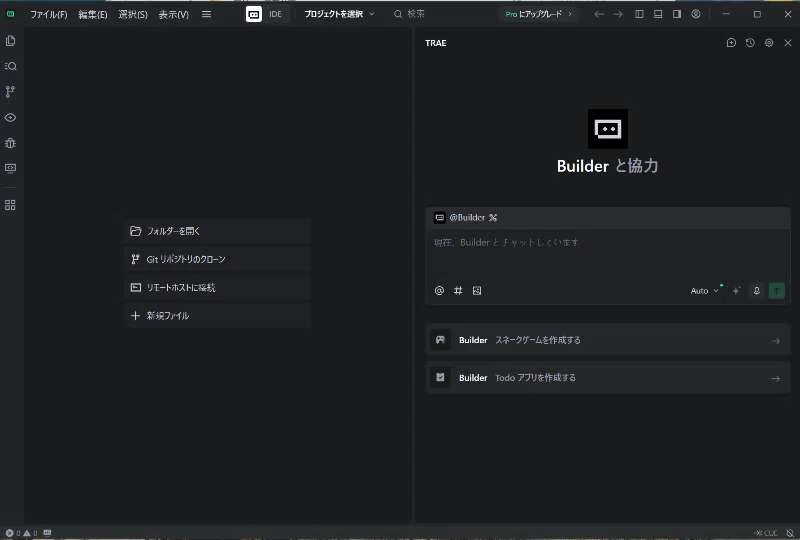Focus the Builder chat message input

pyautogui.click(x=608, y=254)
